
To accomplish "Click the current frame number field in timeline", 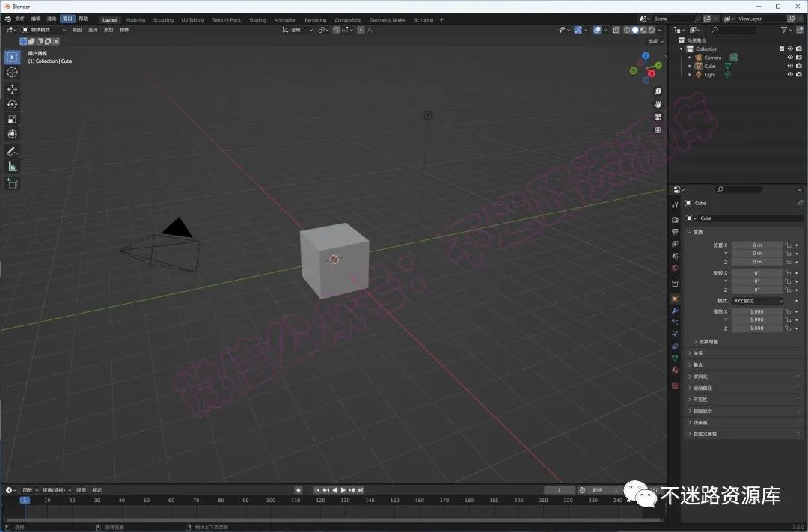I will [560, 490].
